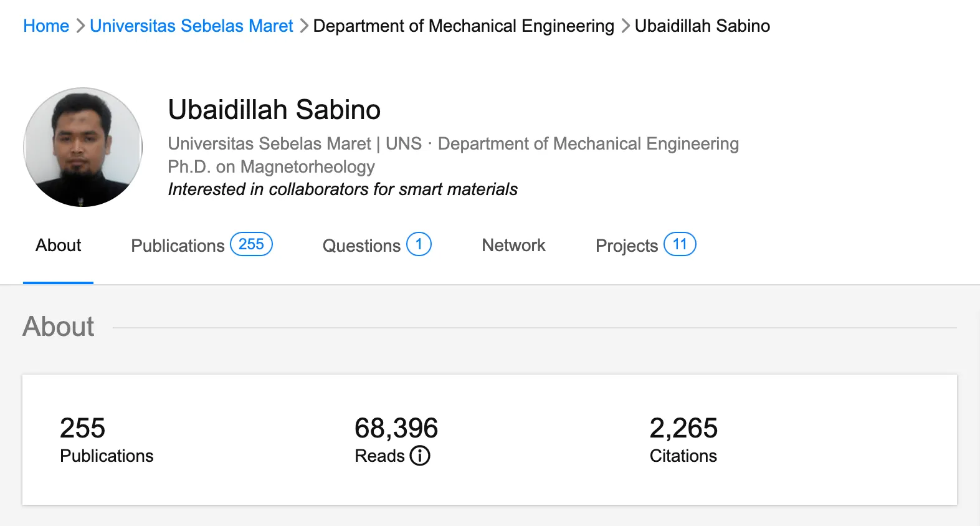This screenshot has width=980, height=526.
Task: Click the Reads info icon
Action: (x=420, y=456)
